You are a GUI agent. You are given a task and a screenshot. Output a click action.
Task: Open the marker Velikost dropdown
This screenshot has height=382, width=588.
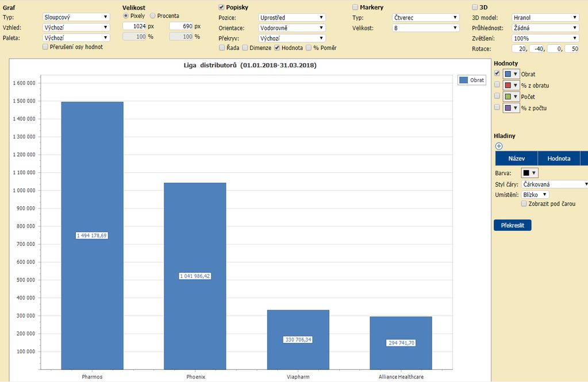coord(426,28)
